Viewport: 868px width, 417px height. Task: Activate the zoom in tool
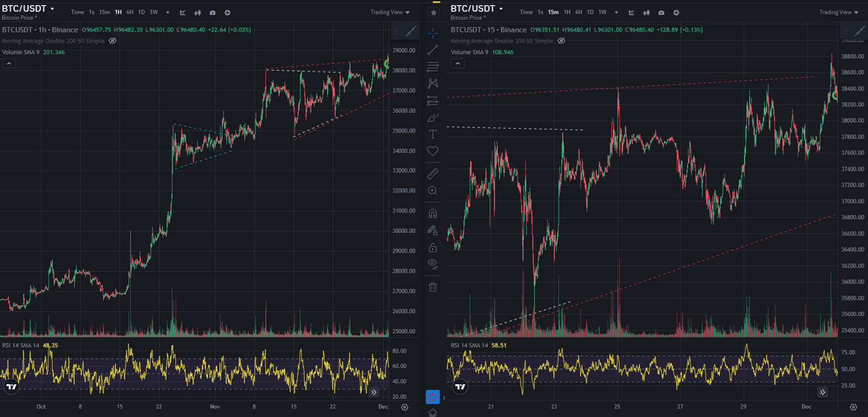pyautogui.click(x=433, y=191)
